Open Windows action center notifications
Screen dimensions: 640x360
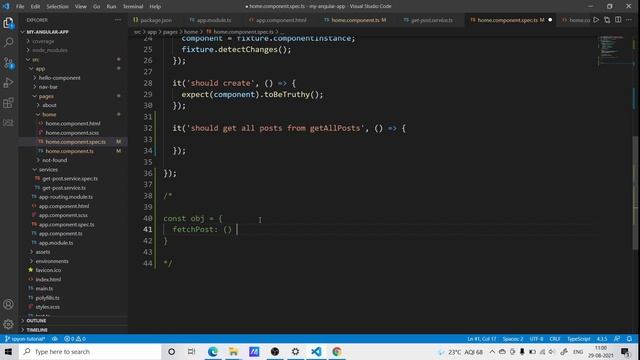[625, 351]
